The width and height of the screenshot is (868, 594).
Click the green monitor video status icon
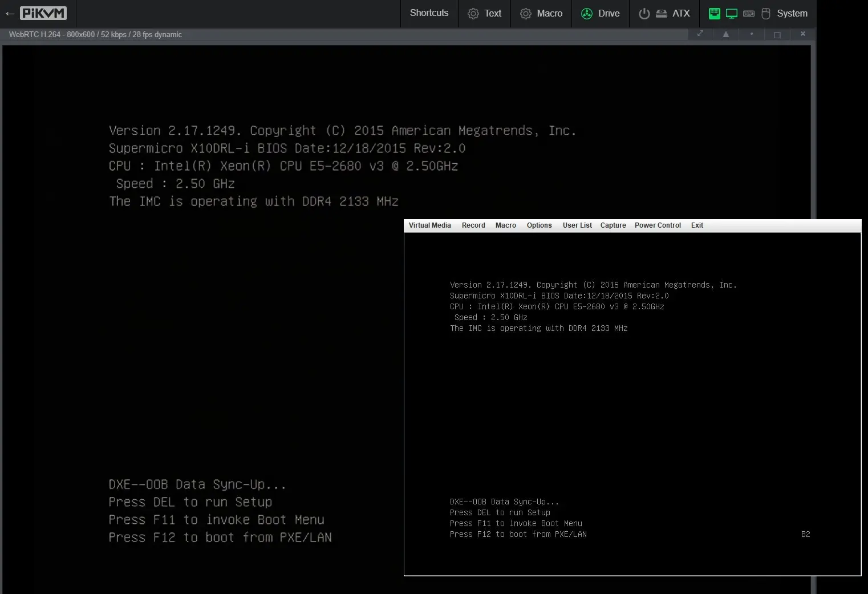pos(731,14)
